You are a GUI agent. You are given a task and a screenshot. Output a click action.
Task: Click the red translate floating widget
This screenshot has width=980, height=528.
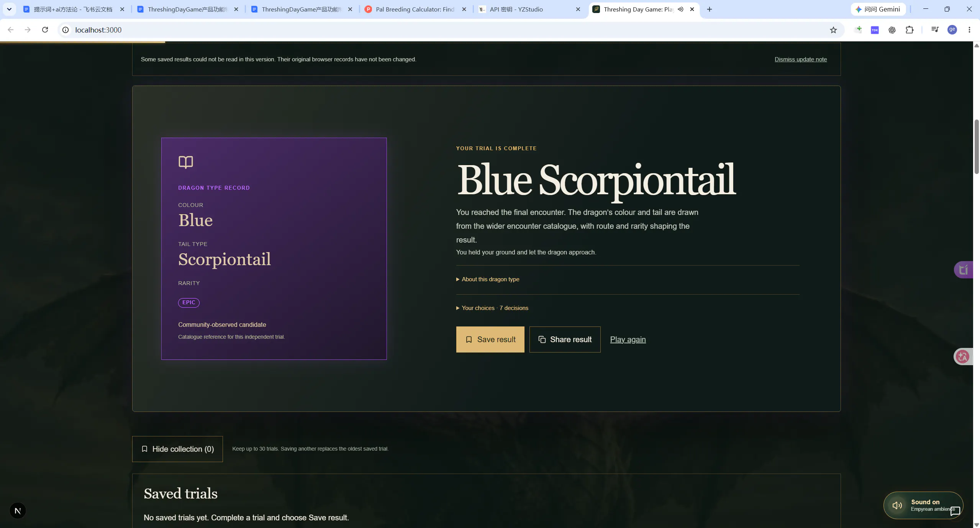pos(962,357)
